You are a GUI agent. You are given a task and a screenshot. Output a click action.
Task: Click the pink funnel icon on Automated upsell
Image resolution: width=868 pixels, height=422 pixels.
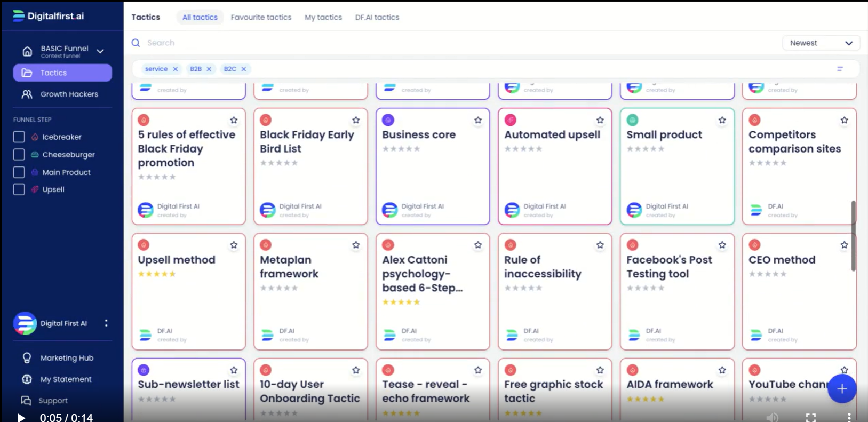tap(510, 120)
